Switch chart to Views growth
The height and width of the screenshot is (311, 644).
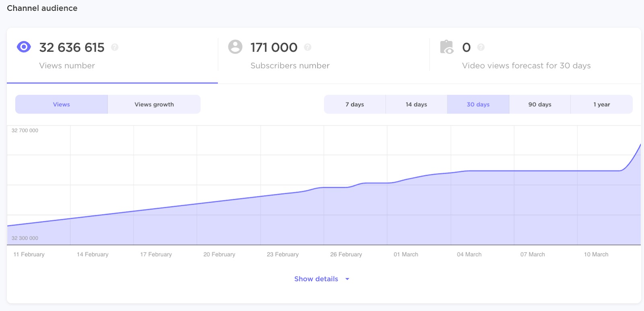coord(154,104)
